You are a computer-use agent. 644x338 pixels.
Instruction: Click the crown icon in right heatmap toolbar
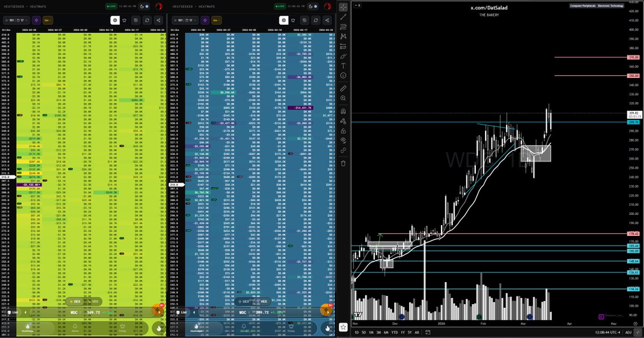293,20
